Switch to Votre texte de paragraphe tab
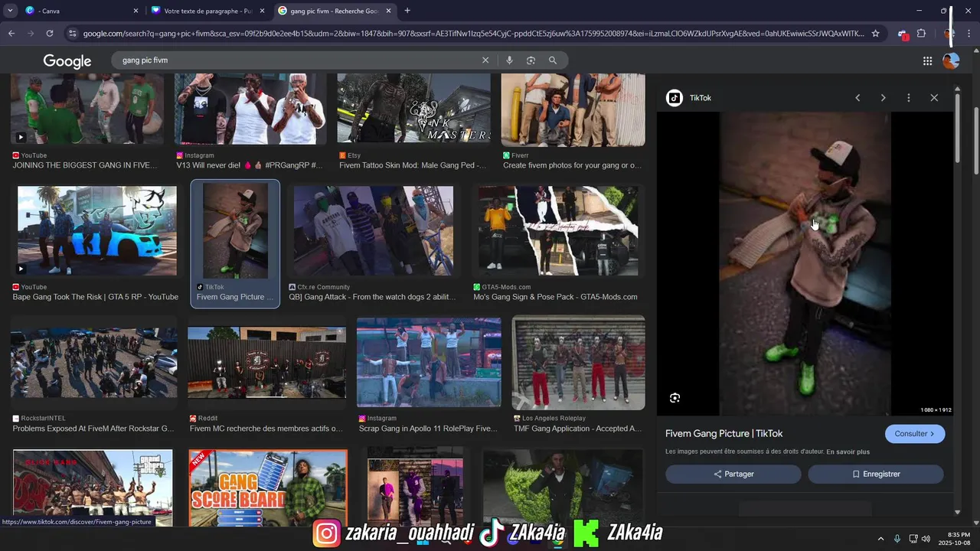The image size is (980, 551). (208, 11)
